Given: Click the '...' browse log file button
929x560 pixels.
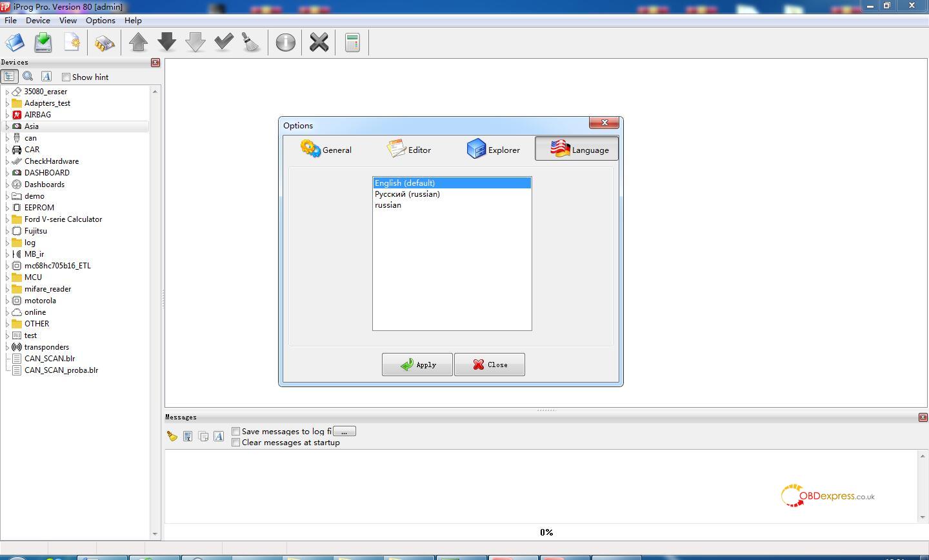Looking at the screenshot, I should pos(345,431).
